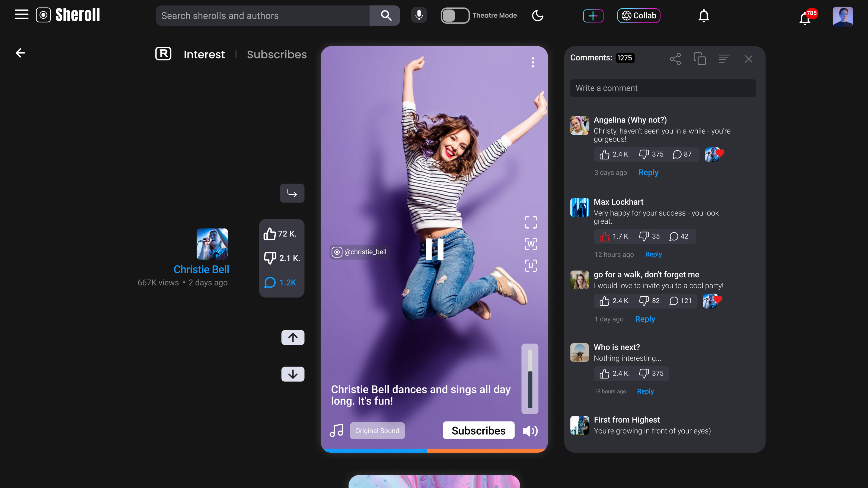Screen dimensions: 868x488
Task: Click the create plus button in header
Action: tap(593, 15)
